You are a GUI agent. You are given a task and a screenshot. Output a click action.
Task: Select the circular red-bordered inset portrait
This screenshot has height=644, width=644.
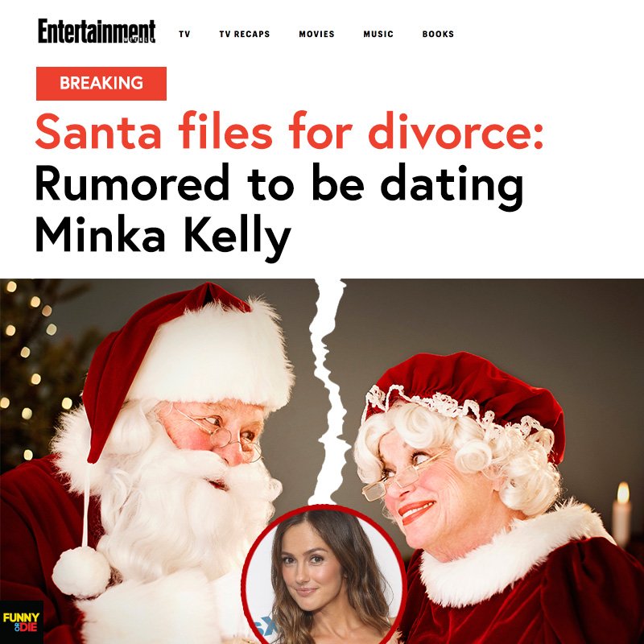(324, 575)
